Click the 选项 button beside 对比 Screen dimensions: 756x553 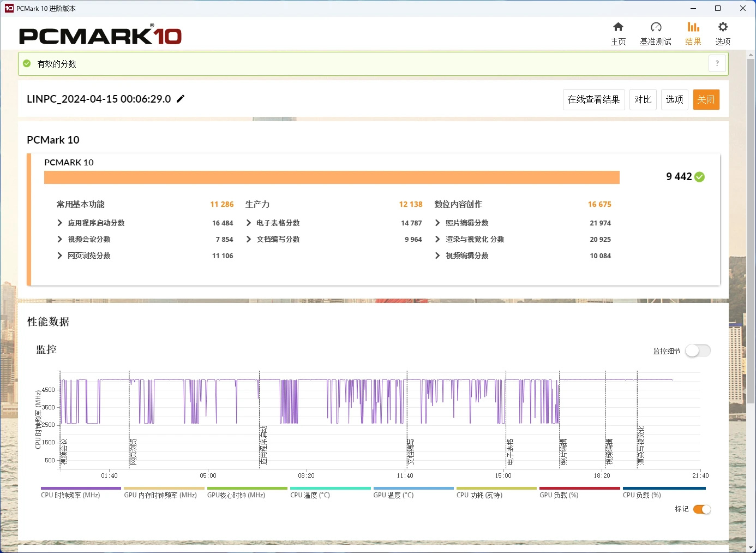coord(675,99)
